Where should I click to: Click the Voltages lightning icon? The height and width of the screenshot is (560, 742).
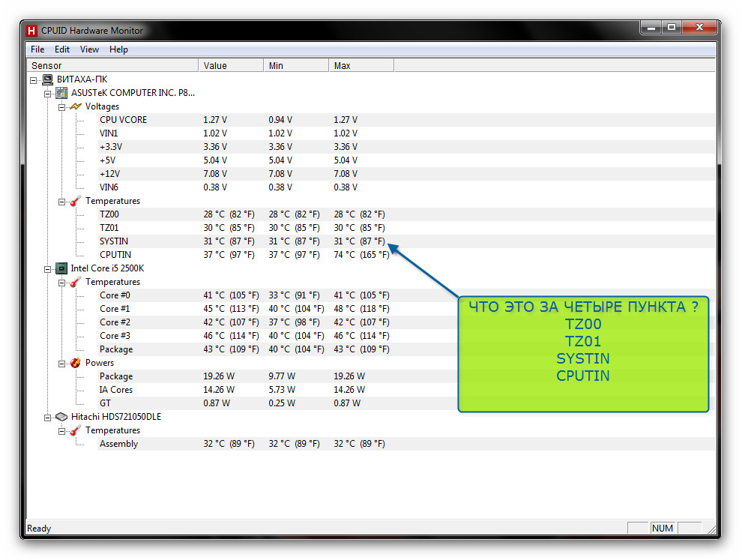tap(76, 106)
